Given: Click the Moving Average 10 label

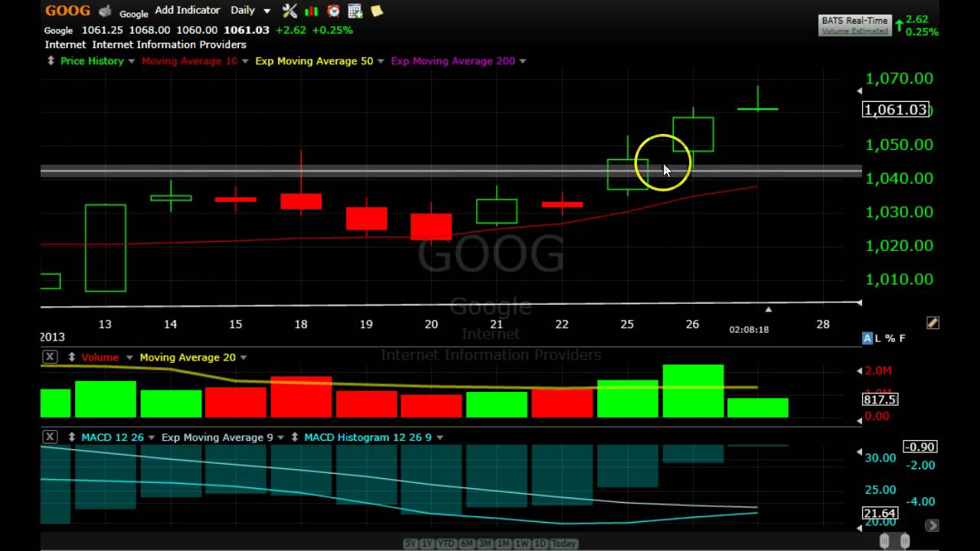Looking at the screenshot, I should 189,60.
